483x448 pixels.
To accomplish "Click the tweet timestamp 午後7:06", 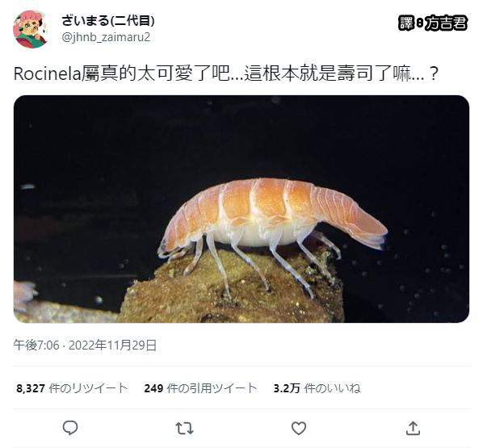I will pyautogui.click(x=36, y=345).
